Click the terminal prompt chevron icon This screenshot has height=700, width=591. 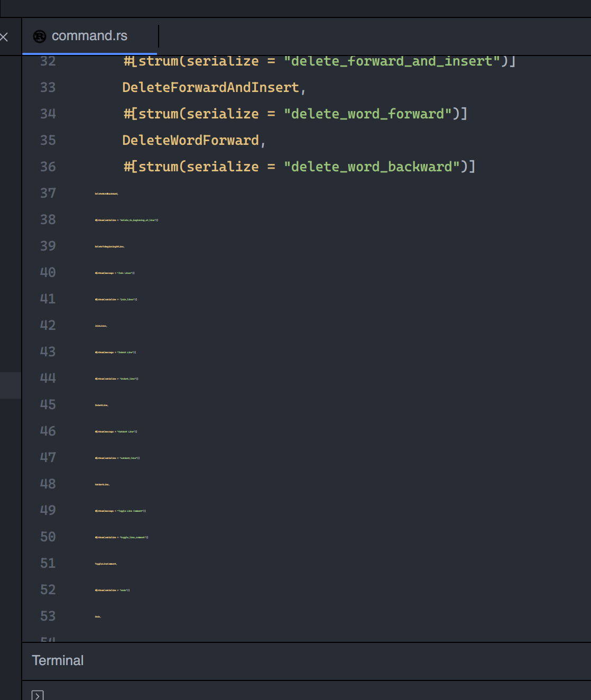[38, 695]
